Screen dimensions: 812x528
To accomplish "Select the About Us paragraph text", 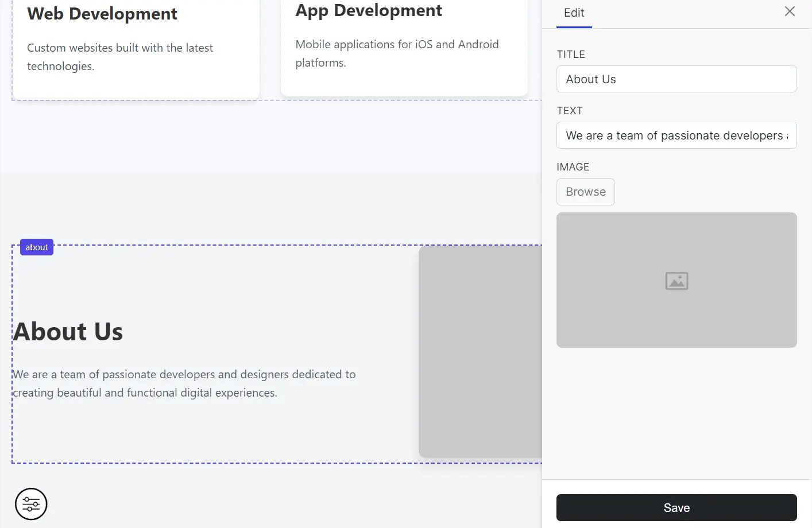I will 184,383.
